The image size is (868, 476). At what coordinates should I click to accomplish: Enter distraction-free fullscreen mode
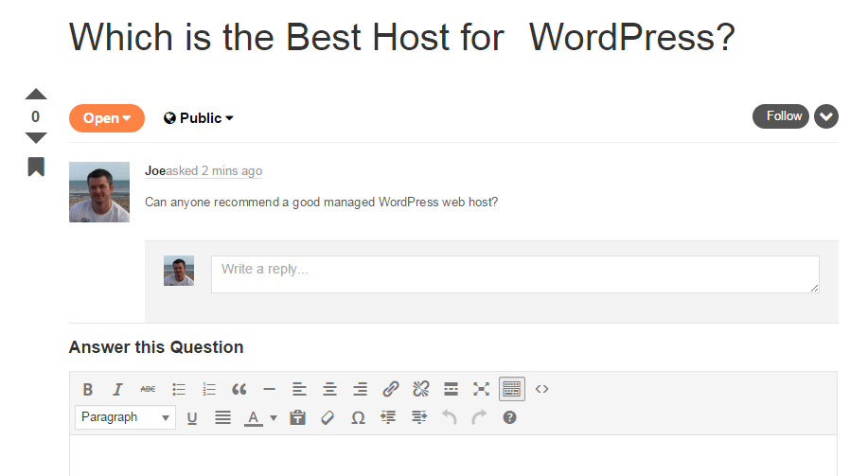coord(481,389)
